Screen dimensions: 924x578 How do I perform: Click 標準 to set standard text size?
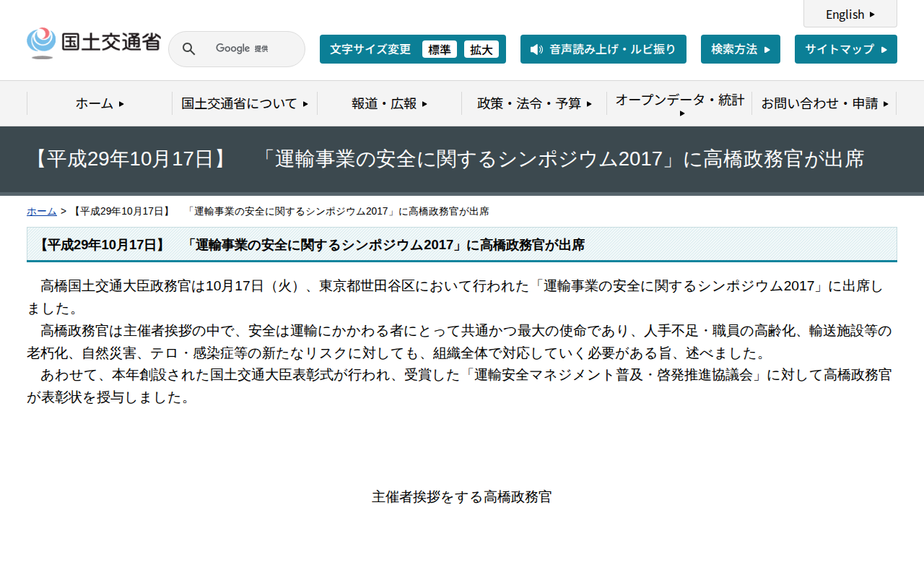(x=440, y=49)
